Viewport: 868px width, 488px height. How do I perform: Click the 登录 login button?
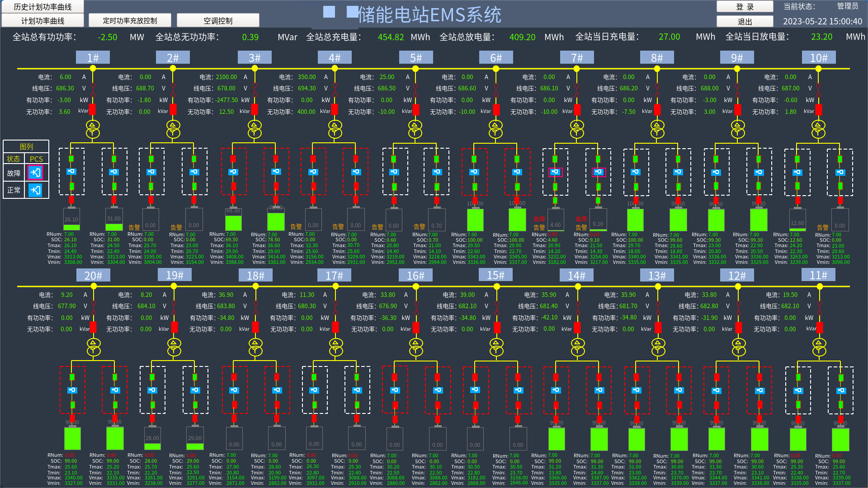coord(745,7)
